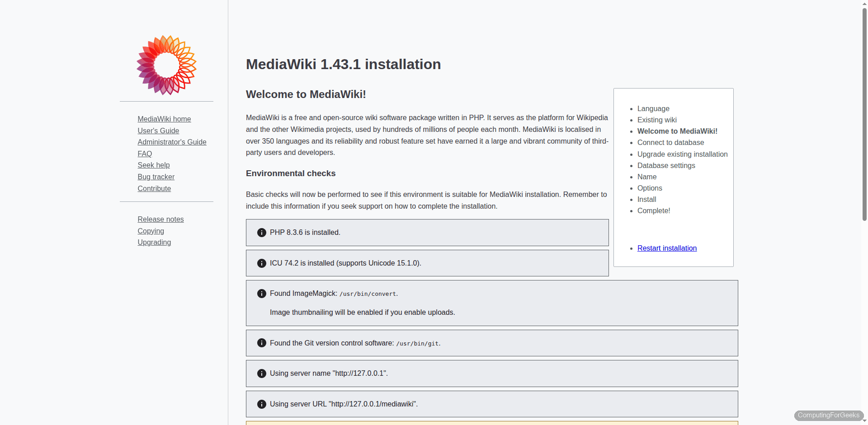The image size is (868, 425).
Task: Open the User's Guide
Action: (158, 131)
